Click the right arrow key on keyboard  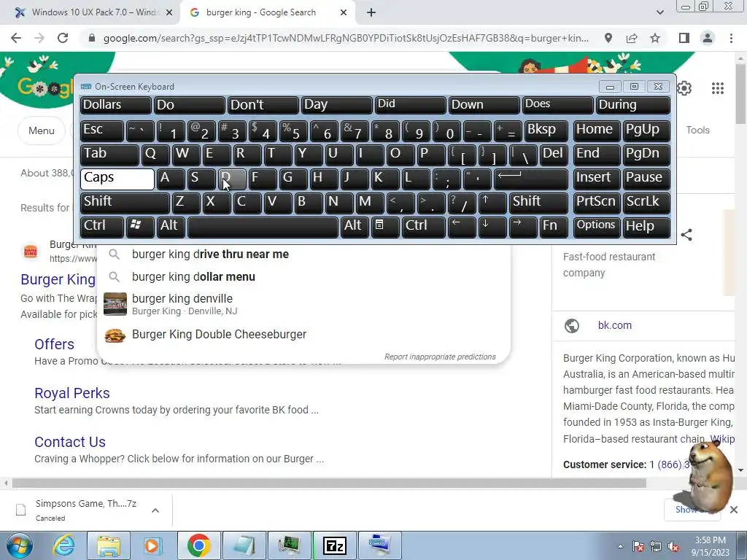pyautogui.click(x=522, y=227)
